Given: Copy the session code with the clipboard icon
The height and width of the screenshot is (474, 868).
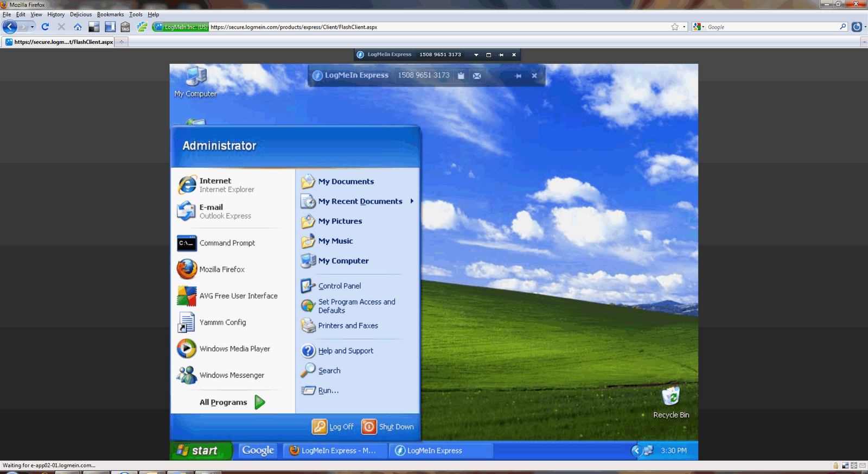Looking at the screenshot, I should pyautogui.click(x=461, y=75).
